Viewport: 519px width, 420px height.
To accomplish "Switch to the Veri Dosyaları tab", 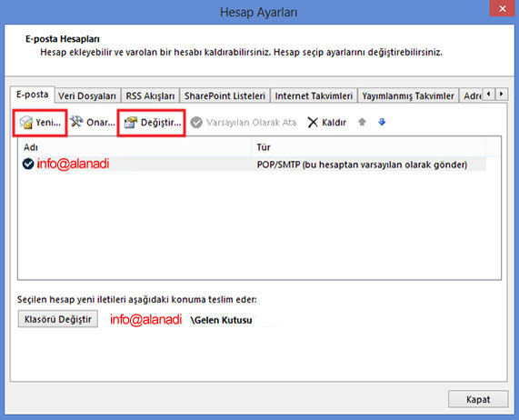I will [87, 95].
